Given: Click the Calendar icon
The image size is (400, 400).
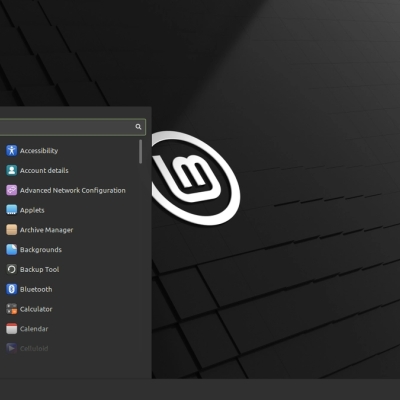Looking at the screenshot, I should click(x=11, y=329).
